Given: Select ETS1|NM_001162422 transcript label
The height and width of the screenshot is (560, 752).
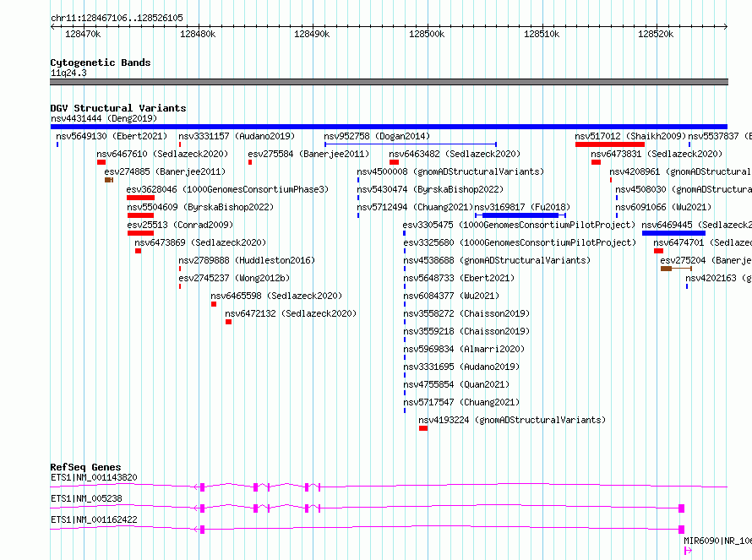Looking at the screenshot, I should tap(94, 519).
